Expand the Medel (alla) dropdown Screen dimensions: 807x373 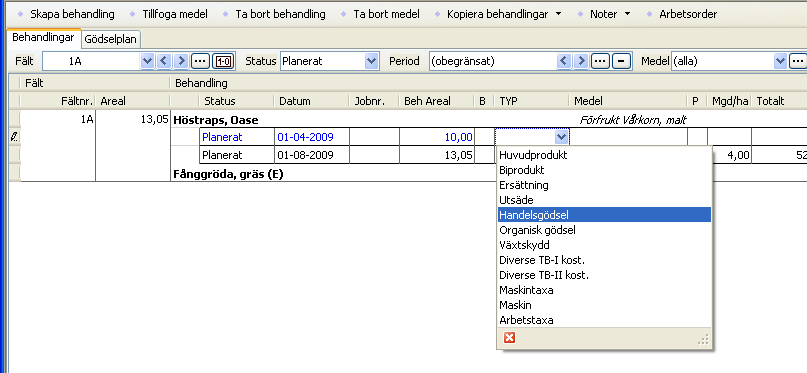pos(780,61)
